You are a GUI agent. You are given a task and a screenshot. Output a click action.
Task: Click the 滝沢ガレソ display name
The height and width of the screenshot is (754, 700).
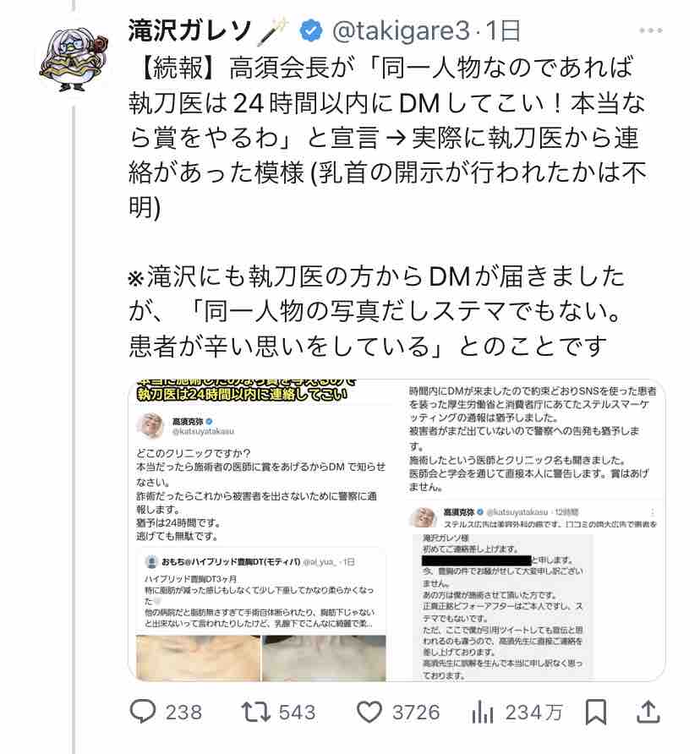point(190,30)
